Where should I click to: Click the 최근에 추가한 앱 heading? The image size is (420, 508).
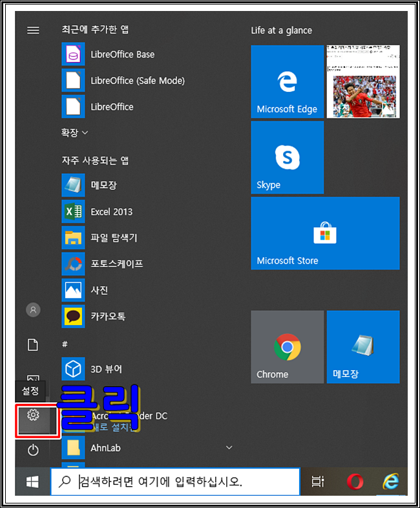[95, 30]
